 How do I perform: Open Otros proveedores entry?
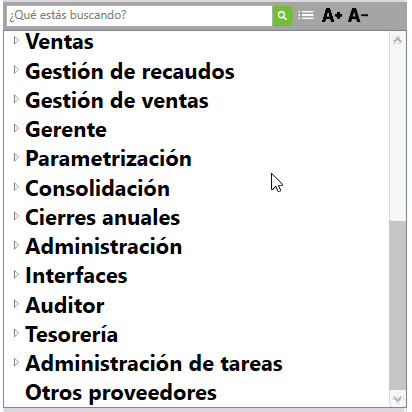point(121,393)
